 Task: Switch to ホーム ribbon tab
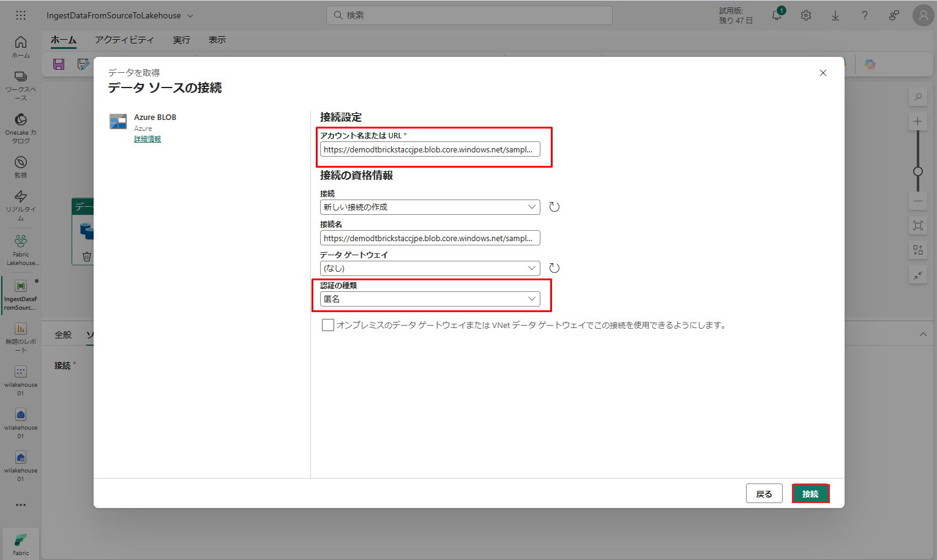pyautogui.click(x=64, y=40)
